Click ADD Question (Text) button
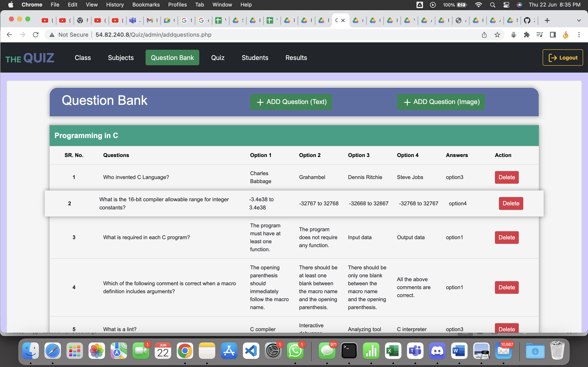The image size is (588, 367). tap(291, 102)
